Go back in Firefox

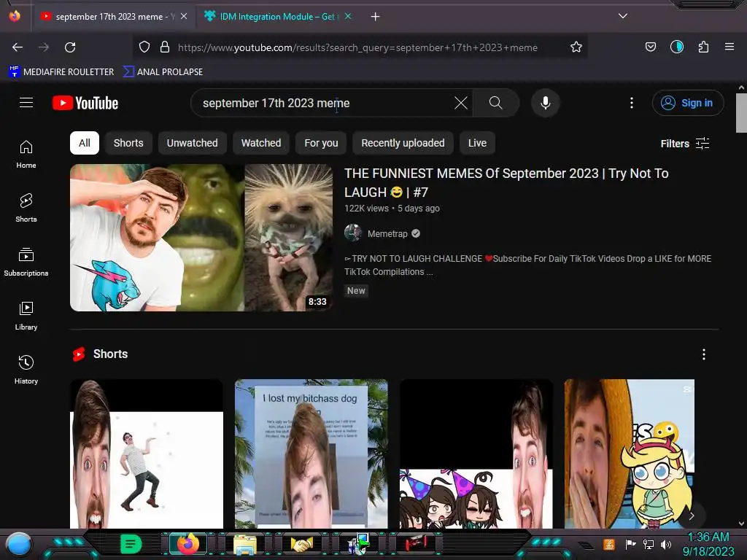pos(18,47)
